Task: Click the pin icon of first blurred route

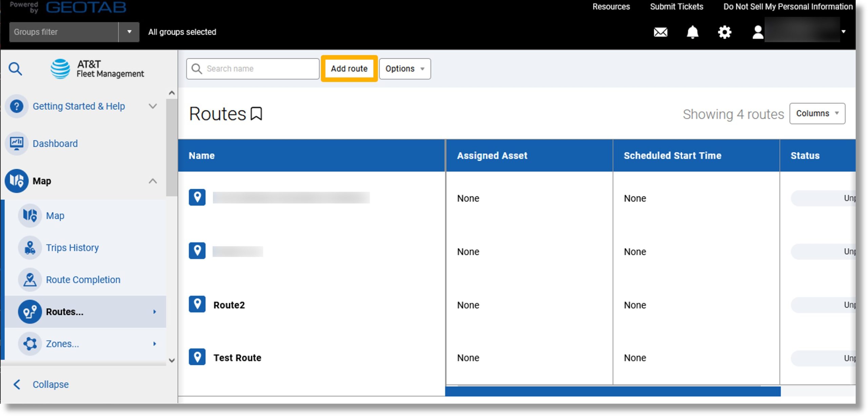Action: [197, 197]
